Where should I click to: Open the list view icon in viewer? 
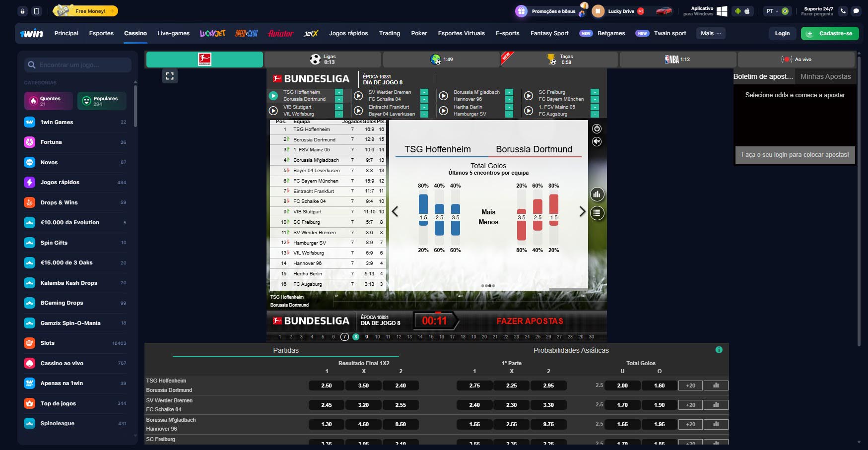[597, 213]
